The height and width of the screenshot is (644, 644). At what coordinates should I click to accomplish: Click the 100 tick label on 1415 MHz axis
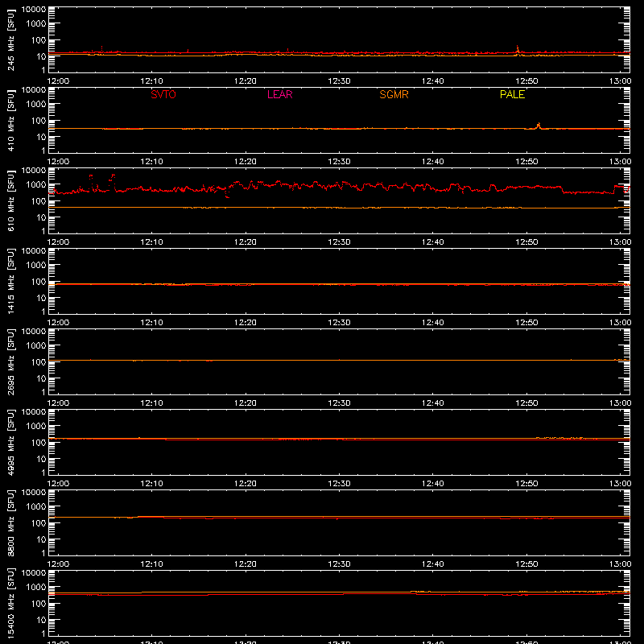pyautogui.click(x=39, y=282)
